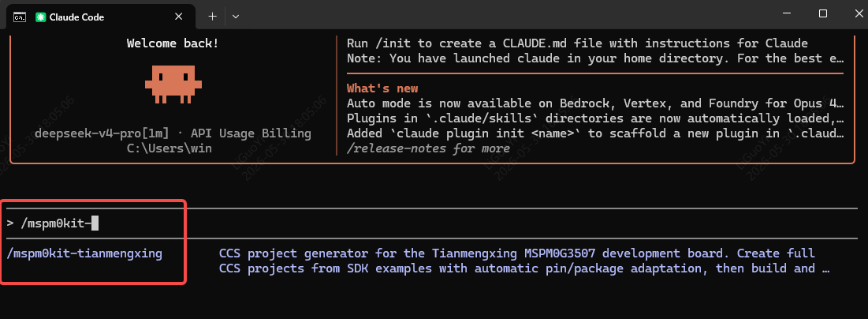
Task: Click the Plugins in .claude/skills line
Action: tap(596, 118)
